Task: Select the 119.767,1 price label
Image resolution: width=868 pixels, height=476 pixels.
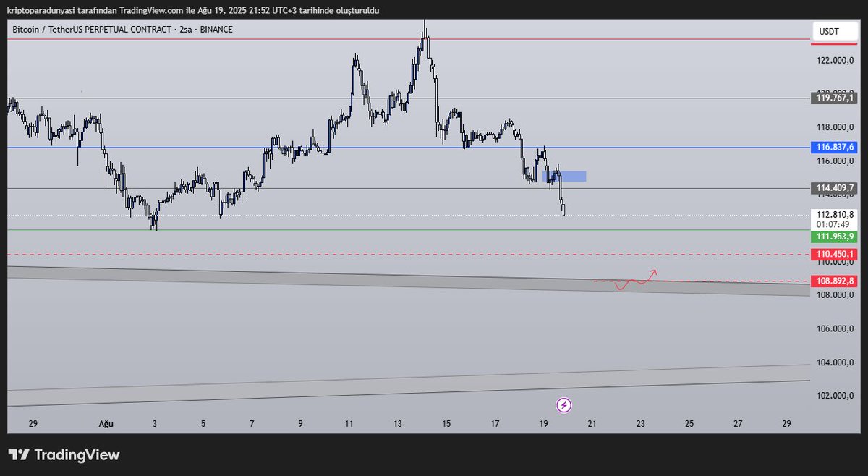Action: (835, 98)
